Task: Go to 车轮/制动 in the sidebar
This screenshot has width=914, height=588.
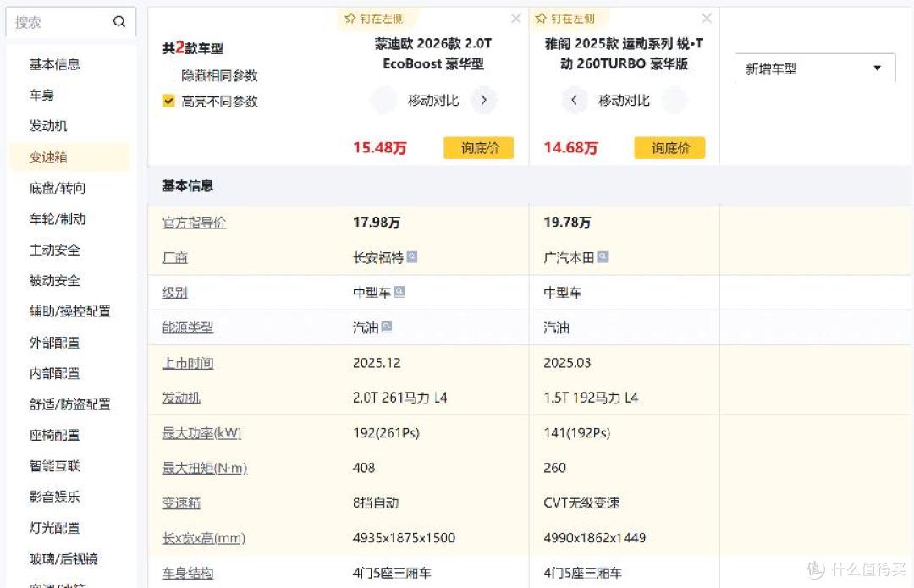Action: click(x=58, y=218)
